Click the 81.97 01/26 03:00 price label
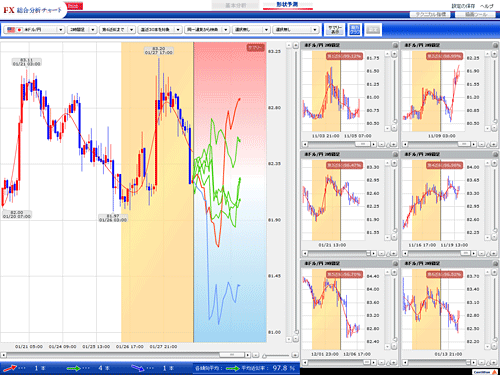 [x=113, y=218]
